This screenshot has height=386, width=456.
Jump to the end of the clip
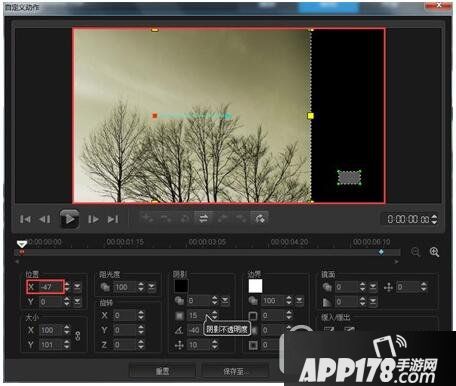(113, 219)
